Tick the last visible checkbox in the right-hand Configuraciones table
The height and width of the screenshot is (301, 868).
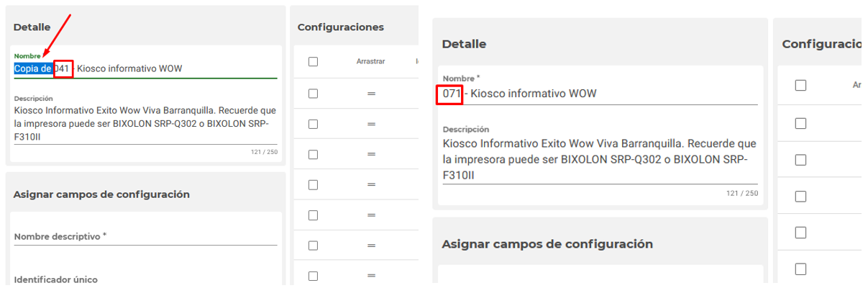(800, 269)
